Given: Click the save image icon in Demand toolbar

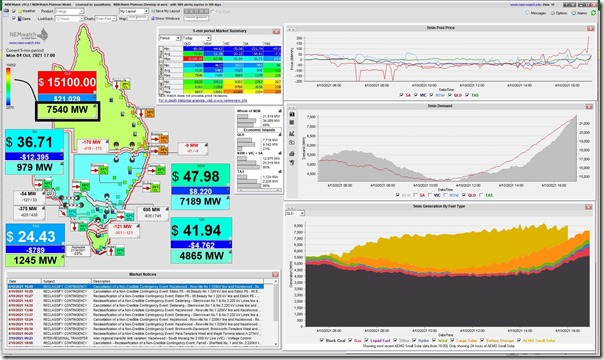Looking at the screenshot, I should (x=292, y=143).
